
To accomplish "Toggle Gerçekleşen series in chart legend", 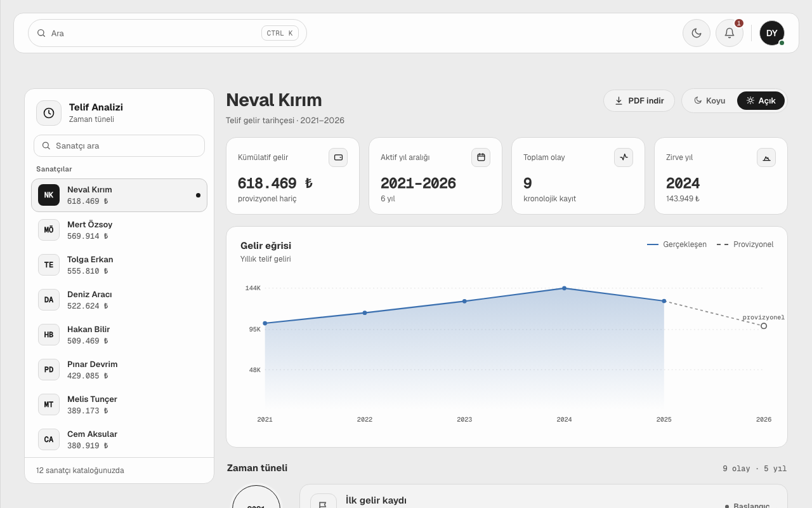I will pos(677,244).
